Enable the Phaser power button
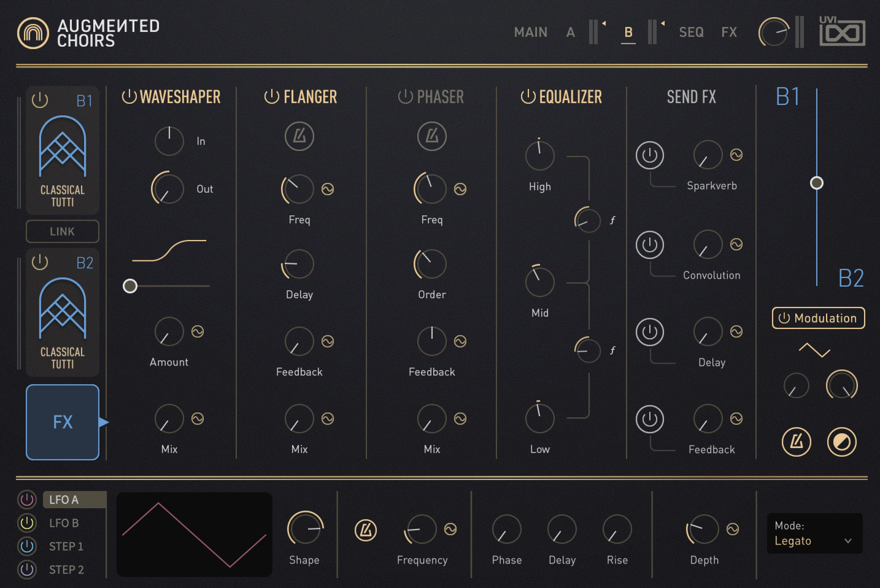 405,97
